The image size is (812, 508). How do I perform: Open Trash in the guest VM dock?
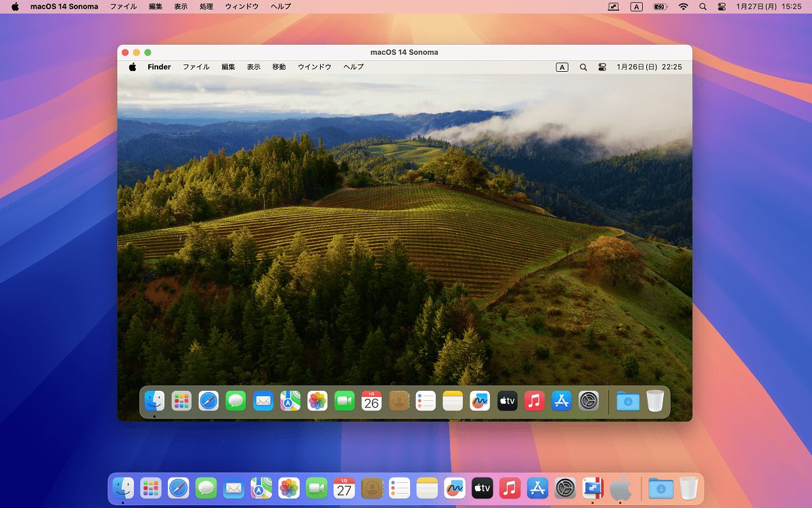point(655,401)
